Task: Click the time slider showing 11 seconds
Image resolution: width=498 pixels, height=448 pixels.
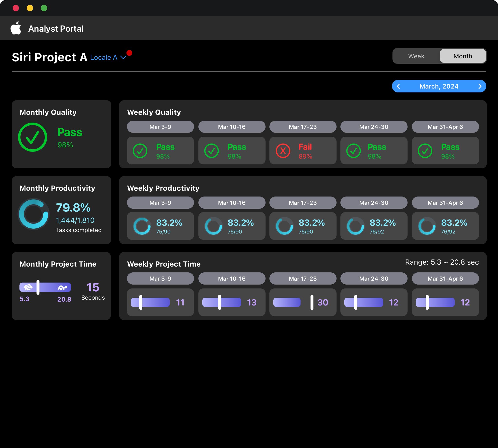Action: tap(150, 302)
